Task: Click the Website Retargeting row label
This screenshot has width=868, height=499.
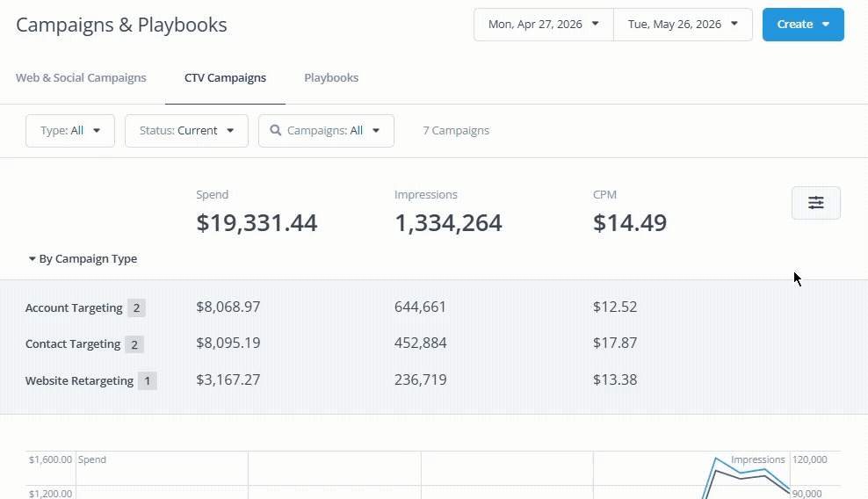Action: pyautogui.click(x=79, y=381)
